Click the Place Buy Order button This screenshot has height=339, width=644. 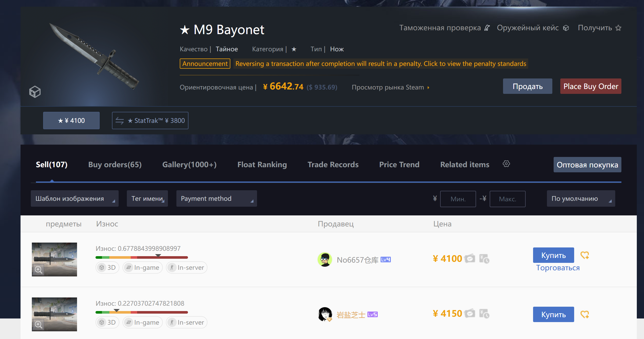591,86
